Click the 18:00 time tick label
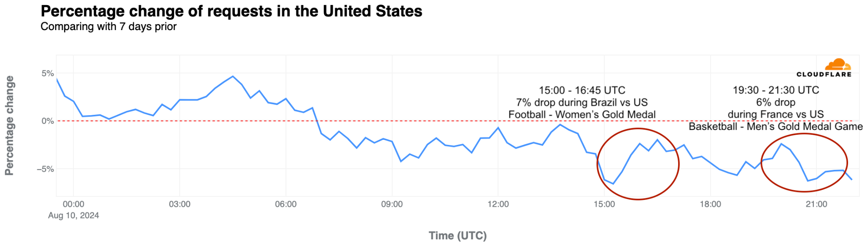The width and height of the screenshot is (868, 247). (710, 204)
